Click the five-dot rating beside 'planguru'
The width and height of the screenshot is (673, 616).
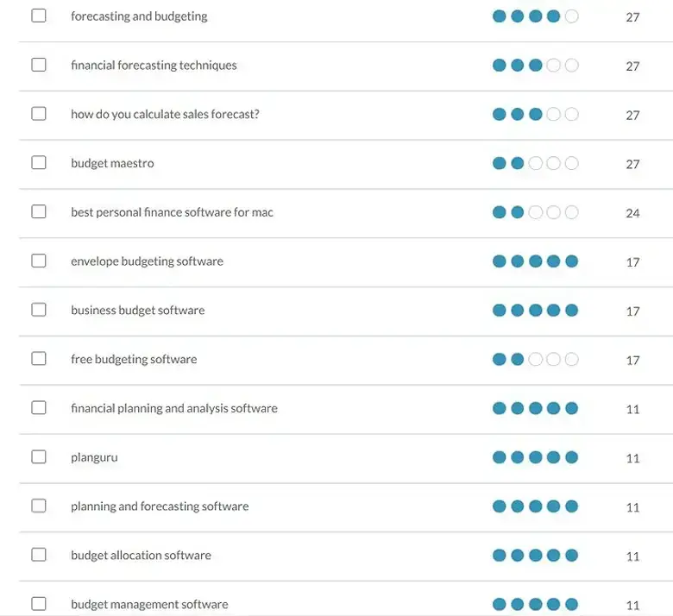pos(535,457)
